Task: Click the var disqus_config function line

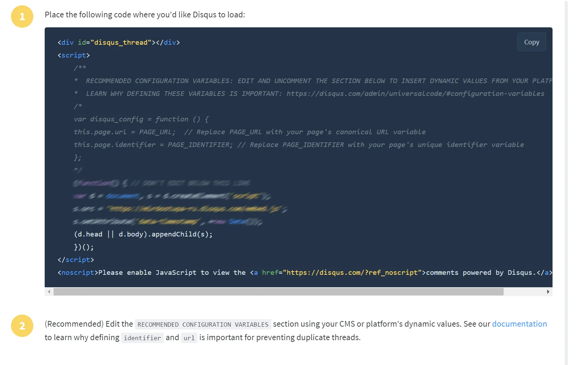Action: [x=141, y=119]
